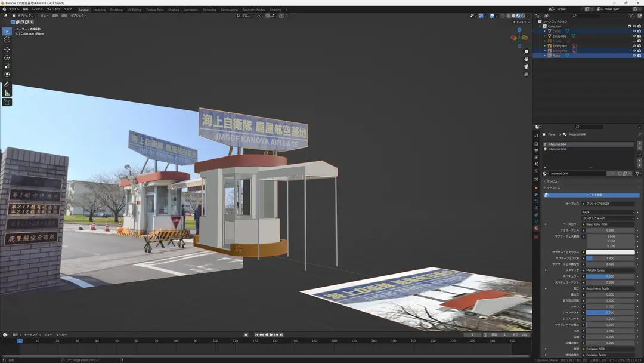Toggle visibility of Empty.001
The width and height of the screenshot is (644, 363).
point(634,46)
